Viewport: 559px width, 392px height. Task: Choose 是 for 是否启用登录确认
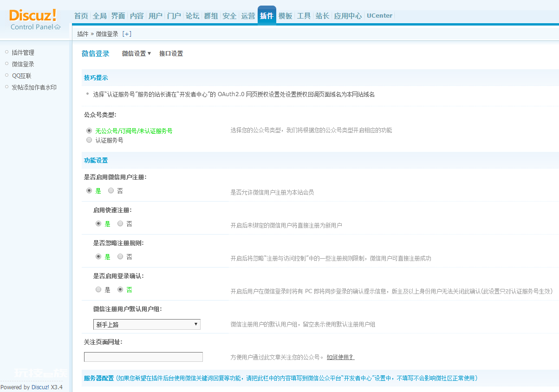tap(98, 289)
